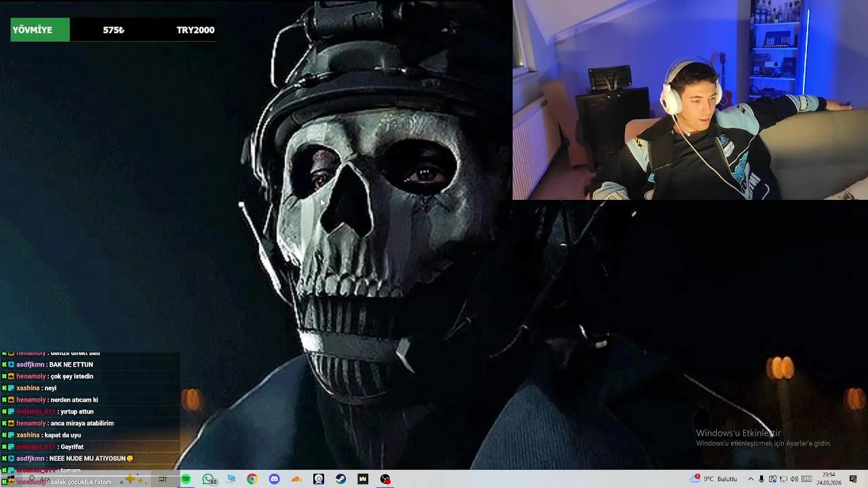
Task: Open Steam from the taskbar
Action: (340, 479)
